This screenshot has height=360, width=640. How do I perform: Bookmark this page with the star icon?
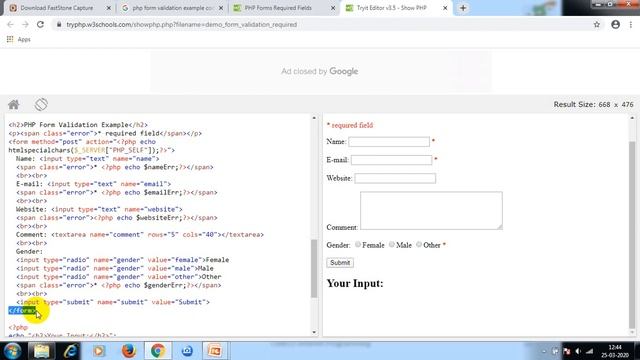click(597, 24)
